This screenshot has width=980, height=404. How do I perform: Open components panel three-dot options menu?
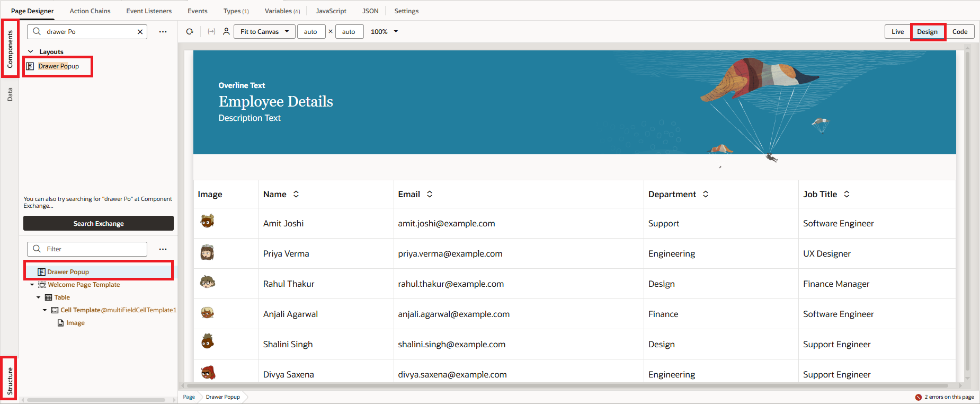(x=163, y=32)
